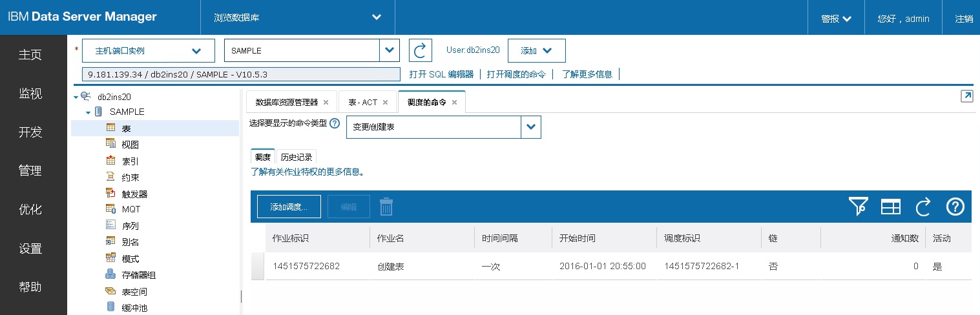This screenshot has width=980, height=315.
Task: Click the filter icon in the table toolbar
Action: pos(858,207)
